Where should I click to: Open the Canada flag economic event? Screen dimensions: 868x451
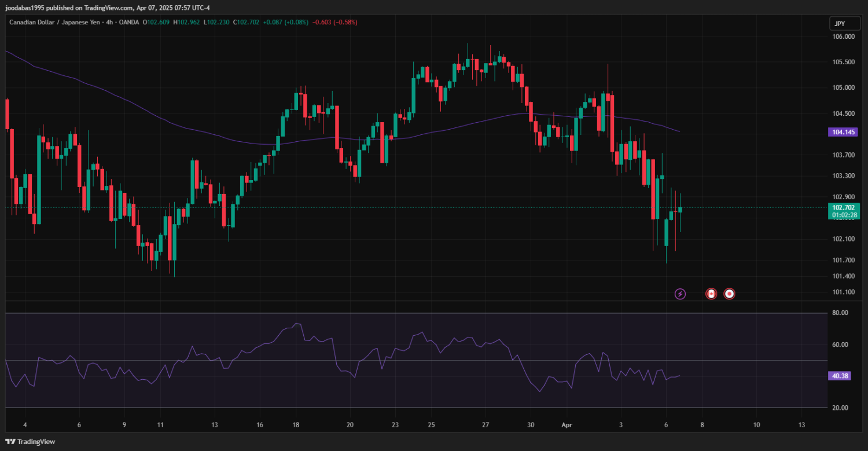[711, 294]
